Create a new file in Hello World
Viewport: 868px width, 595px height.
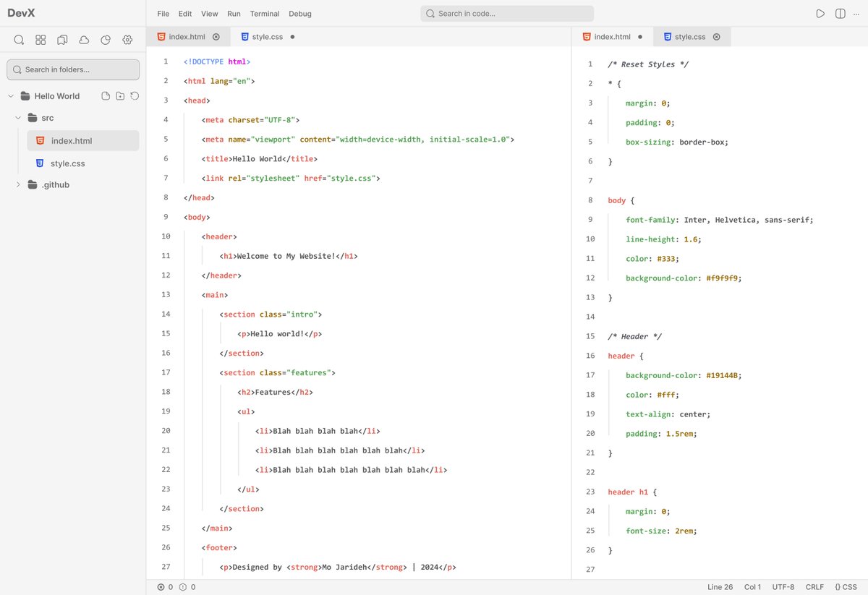106,96
